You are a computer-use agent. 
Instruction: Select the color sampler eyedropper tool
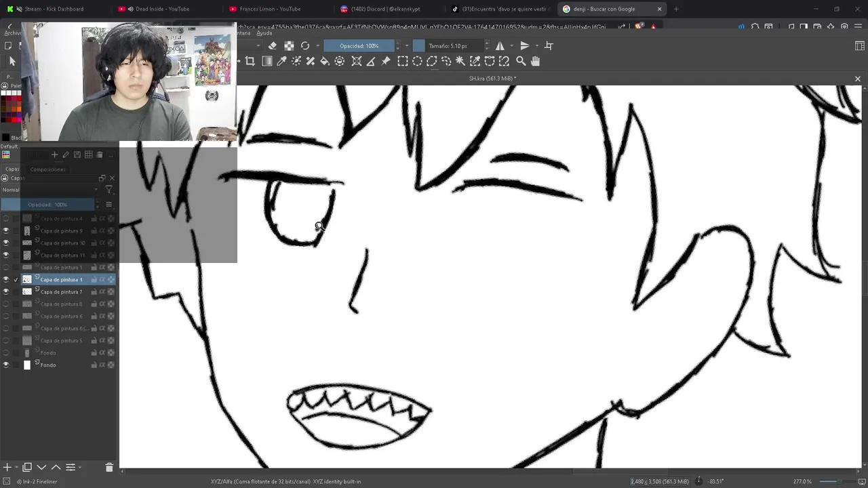pyautogui.click(x=281, y=61)
